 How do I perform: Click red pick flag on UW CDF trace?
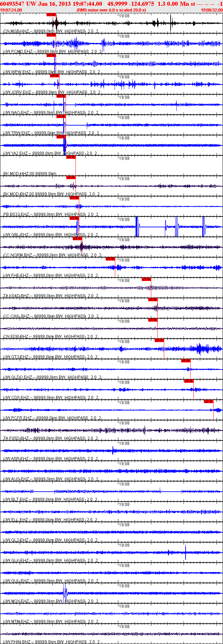tap(189, 381)
